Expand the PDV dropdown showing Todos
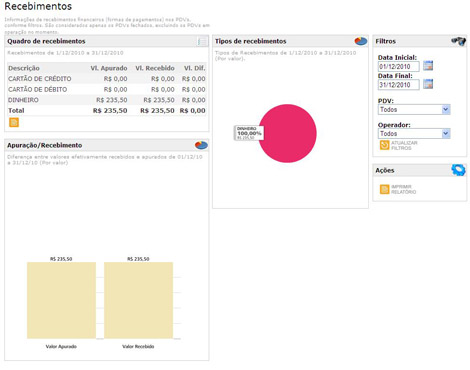This screenshot has height=370, width=470. (x=414, y=110)
